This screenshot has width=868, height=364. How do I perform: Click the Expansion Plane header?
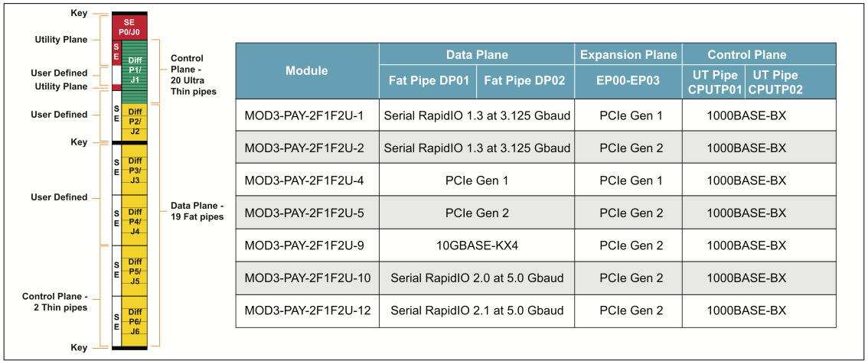click(x=628, y=55)
